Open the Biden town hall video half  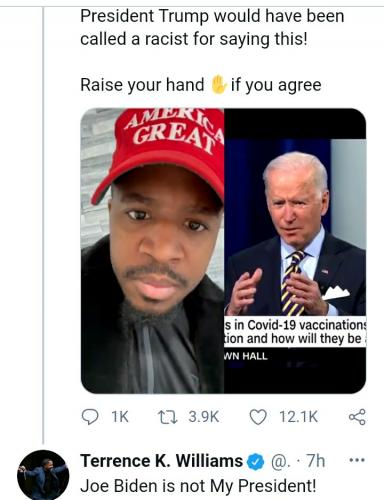[295, 251]
